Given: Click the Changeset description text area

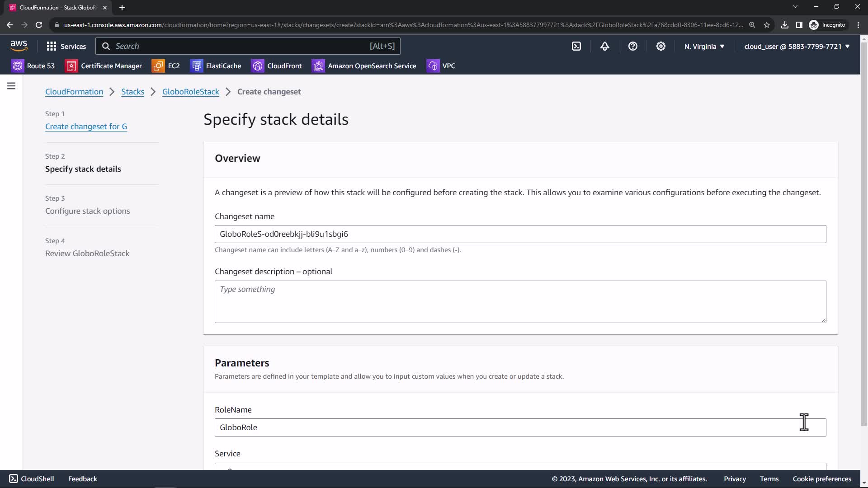Looking at the screenshot, I should (x=520, y=301).
